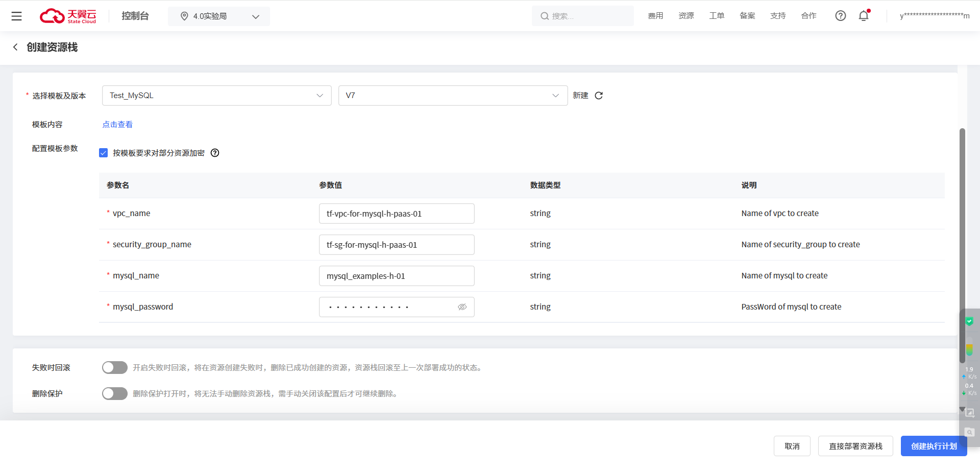This screenshot has width=980, height=471.
Task: Turn on the 删除保护 toggle
Action: click(x=115, y=394)
